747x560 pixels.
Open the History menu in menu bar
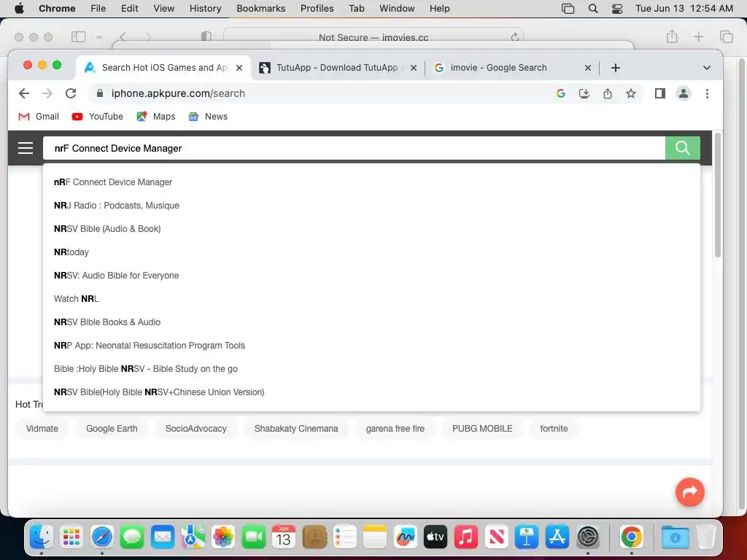[x=205, y=9]
